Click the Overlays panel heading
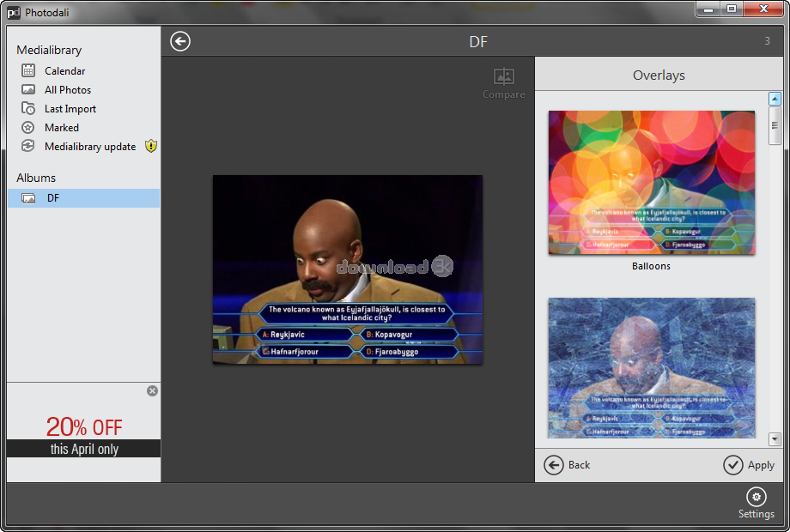This screenshot has width=790, height=532. point(659,76)
